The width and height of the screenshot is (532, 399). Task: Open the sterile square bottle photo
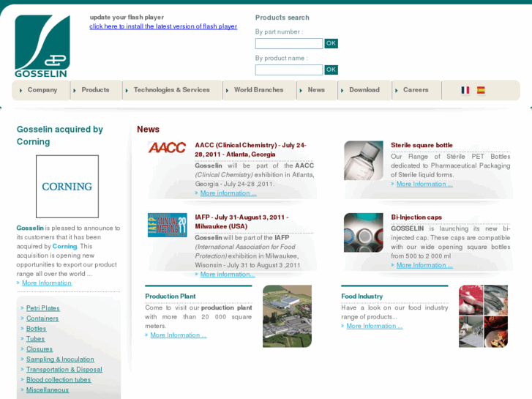[364, 160]
